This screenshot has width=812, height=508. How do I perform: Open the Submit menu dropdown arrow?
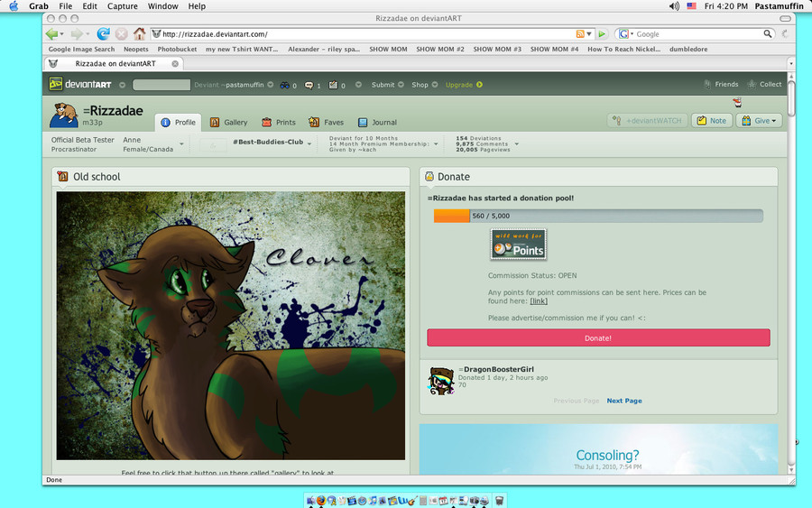click(x=401, y=85)
